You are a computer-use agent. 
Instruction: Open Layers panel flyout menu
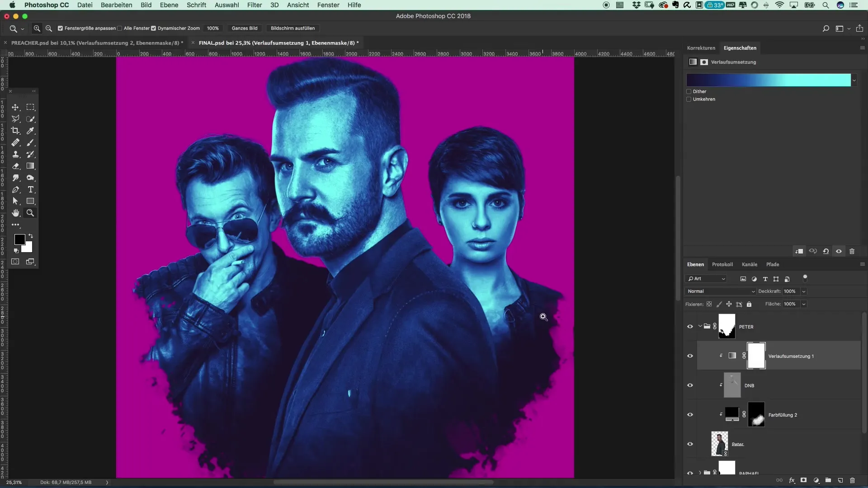click(862, 264)
